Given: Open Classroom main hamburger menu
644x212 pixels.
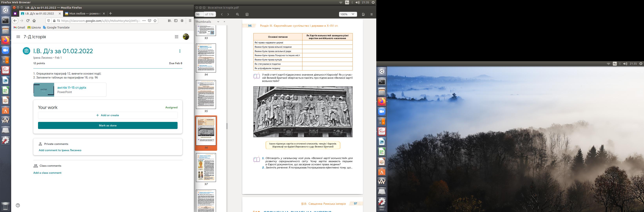Looking at the screenshot, I should coord(18,37).
